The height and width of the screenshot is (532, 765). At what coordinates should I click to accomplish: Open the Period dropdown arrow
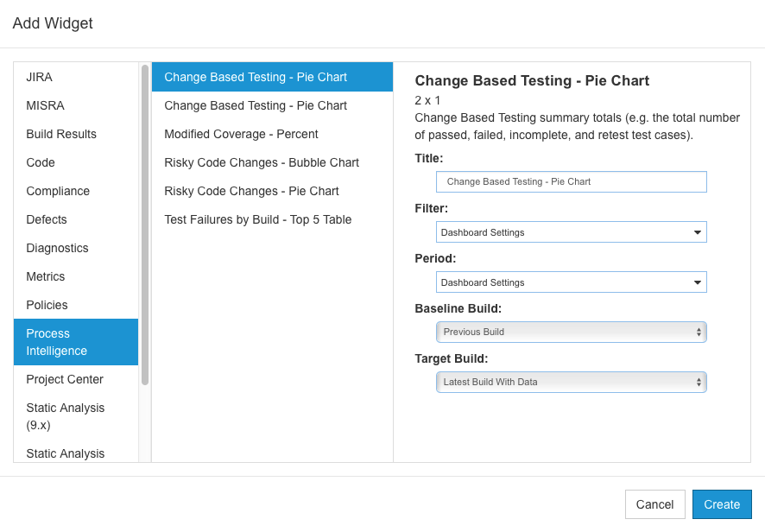(697, 282)
